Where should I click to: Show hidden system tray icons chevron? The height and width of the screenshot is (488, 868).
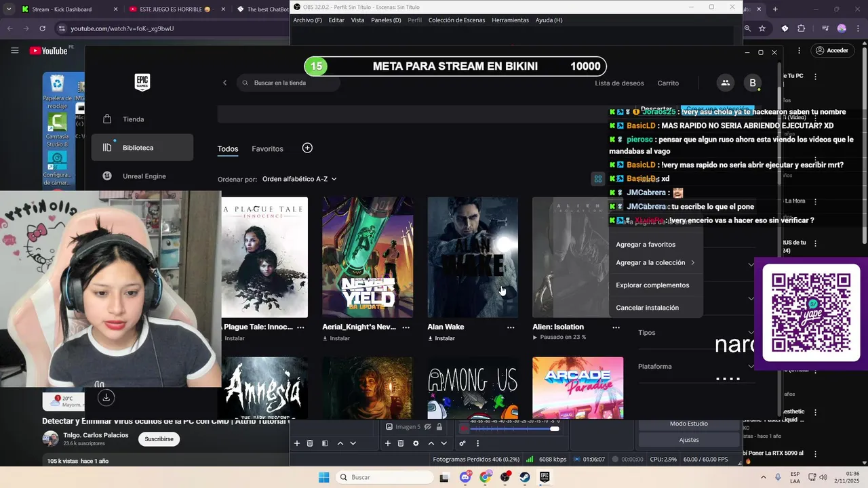764,477
